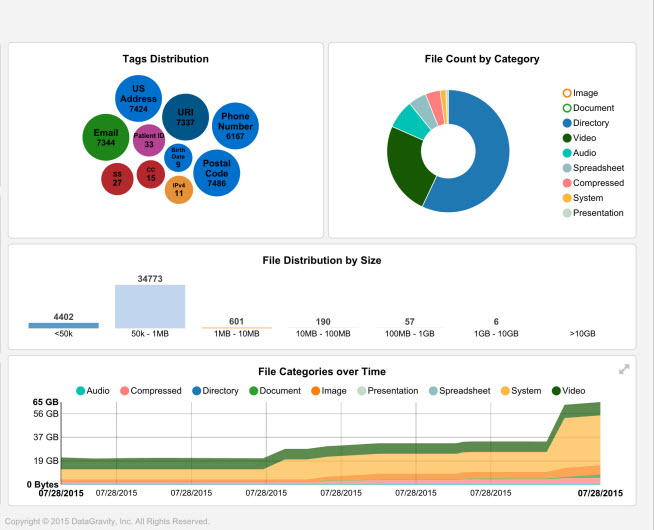Click the Patient ID tag bubble
The image size is (654, 530).
(148, 140)
